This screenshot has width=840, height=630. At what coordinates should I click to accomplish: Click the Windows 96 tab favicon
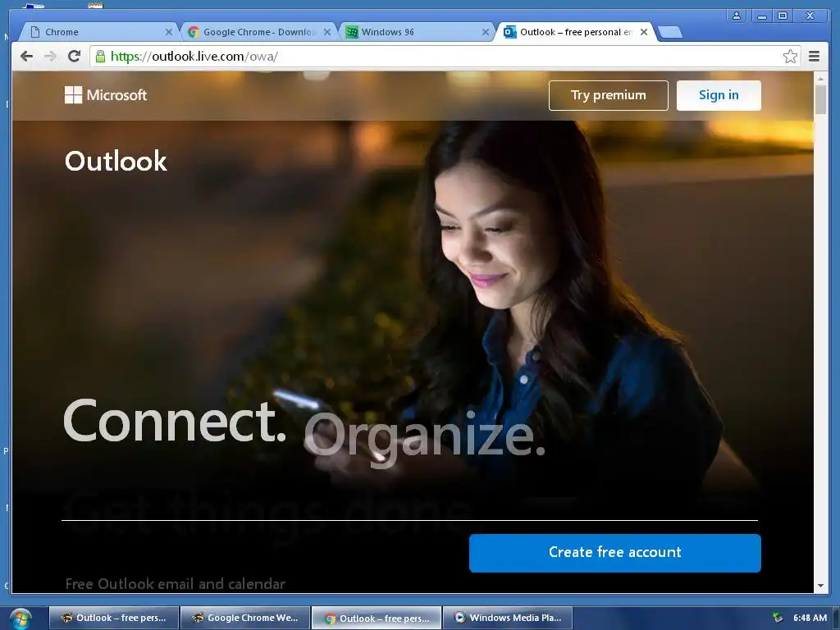(x=351, y=32)
